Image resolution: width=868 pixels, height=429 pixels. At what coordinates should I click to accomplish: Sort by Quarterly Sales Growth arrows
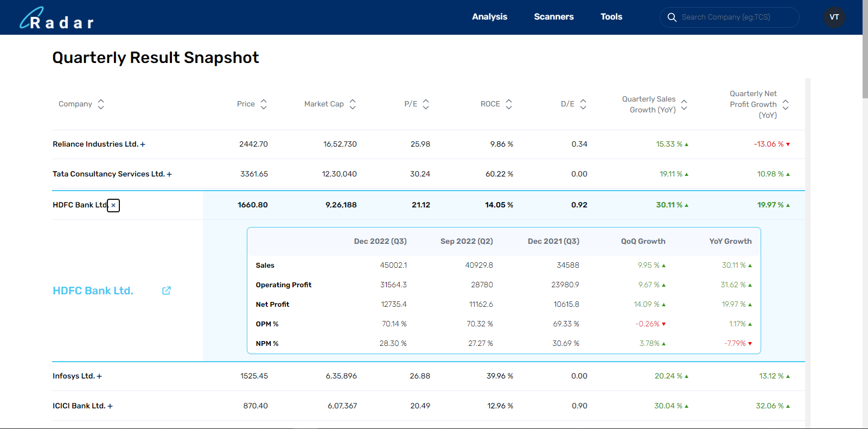tap(684, 105)
